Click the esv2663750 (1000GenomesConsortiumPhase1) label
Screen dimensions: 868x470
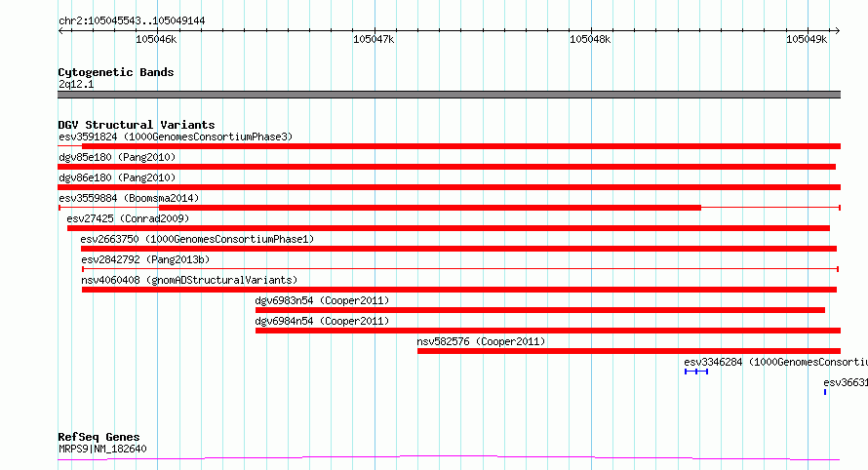(x=197, y=239)
